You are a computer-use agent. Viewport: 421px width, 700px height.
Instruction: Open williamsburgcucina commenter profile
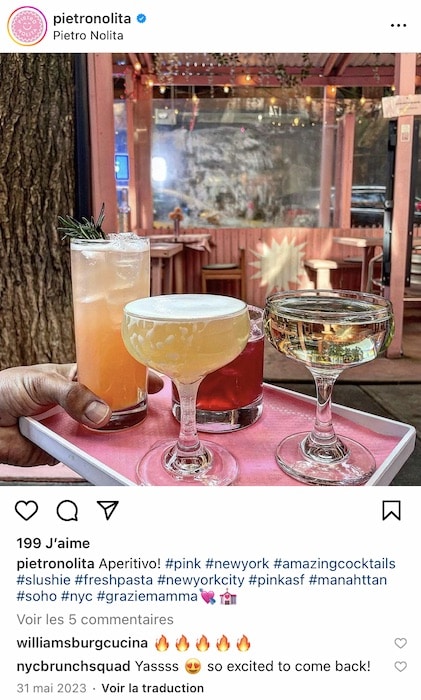[x=82, y=643]
